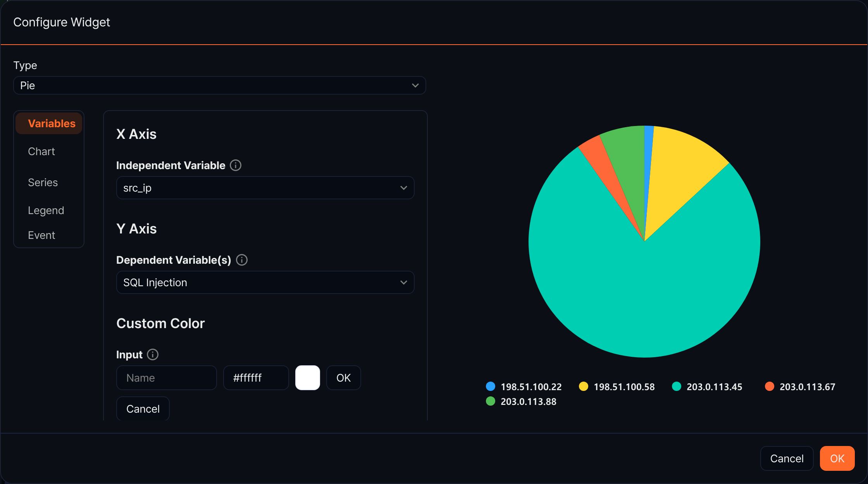Image resolution: width=868 pixels, height=484 pixels.
Task: Switch to the Event tab
Action: pyautogui.click(x=41, y=235)
